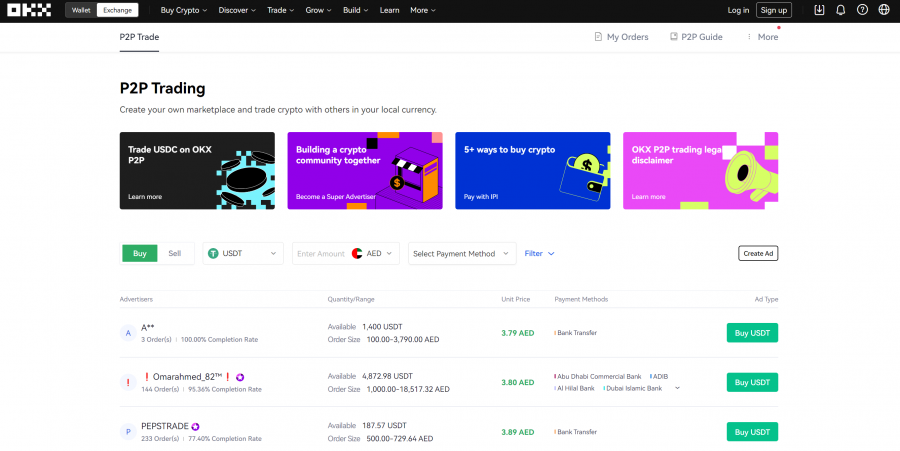Click Log in
This screenshot has width=900, height=451.
tap(738, 10)
